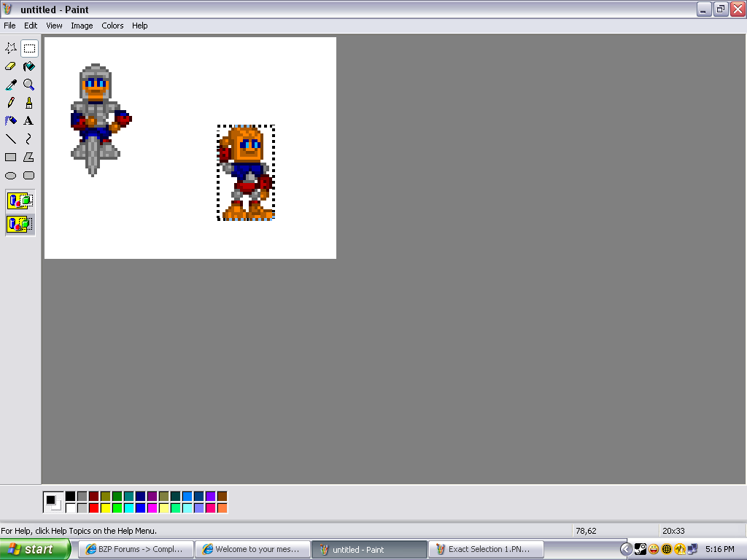Select the white color swatch
Viewport: 747px width, 560px height.
click(71, 508)
